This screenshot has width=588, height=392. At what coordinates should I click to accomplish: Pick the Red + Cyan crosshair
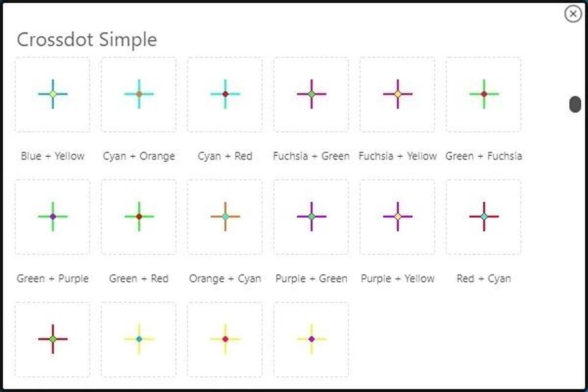click(484, 217)
